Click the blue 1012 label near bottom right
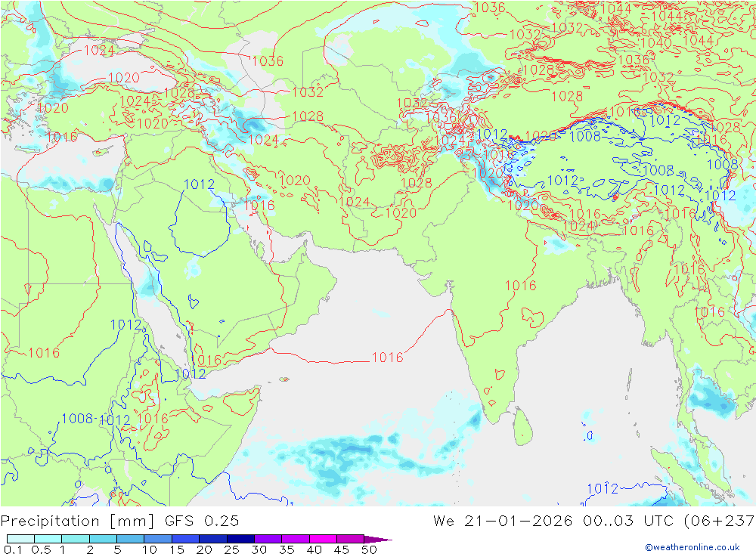756x554 pixels. [x=603, y=488]
